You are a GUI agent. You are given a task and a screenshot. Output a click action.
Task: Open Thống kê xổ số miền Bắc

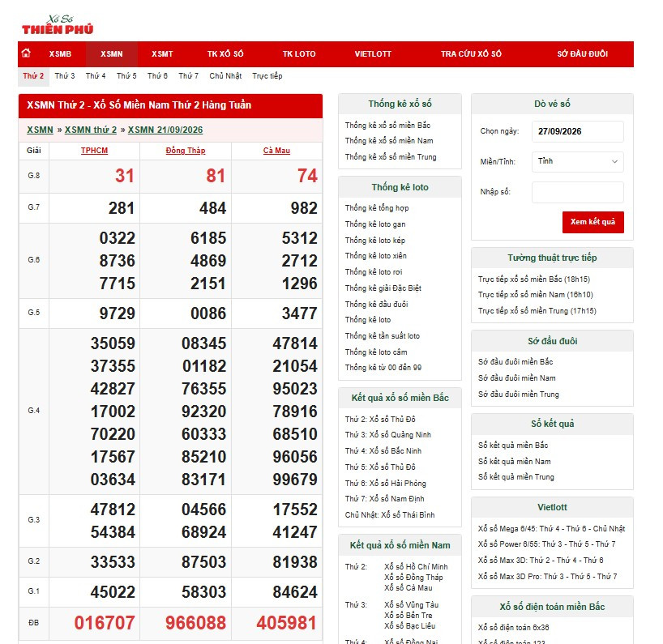[387, 126]
